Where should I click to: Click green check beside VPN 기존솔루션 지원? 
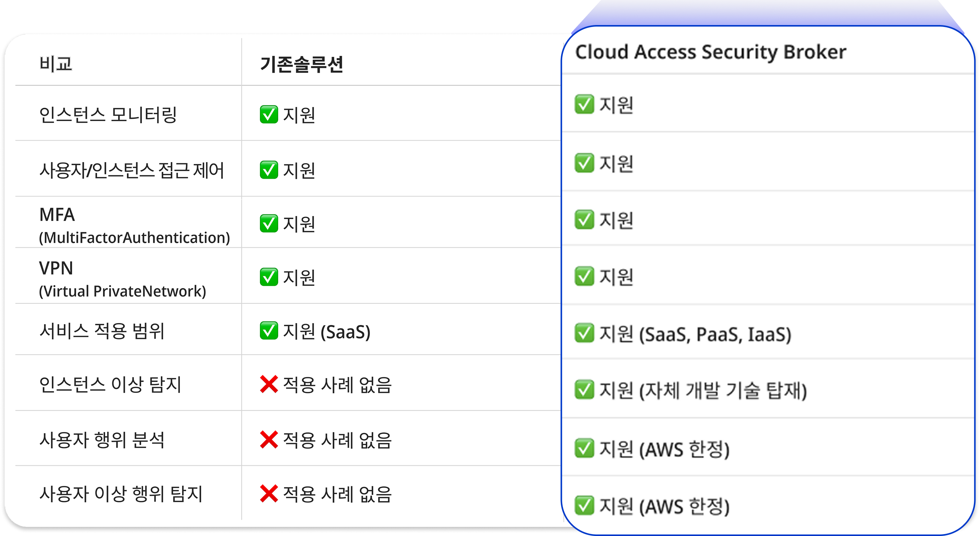[269, 277]
